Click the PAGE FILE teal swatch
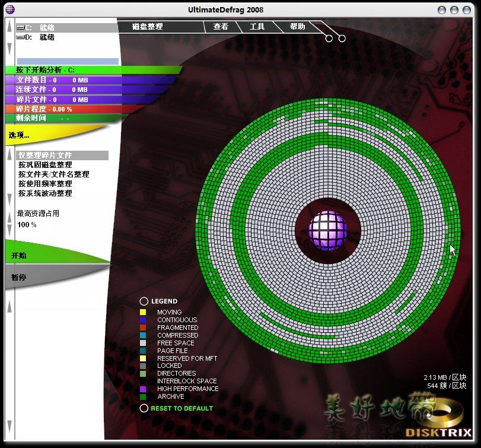 coord(143,351)
